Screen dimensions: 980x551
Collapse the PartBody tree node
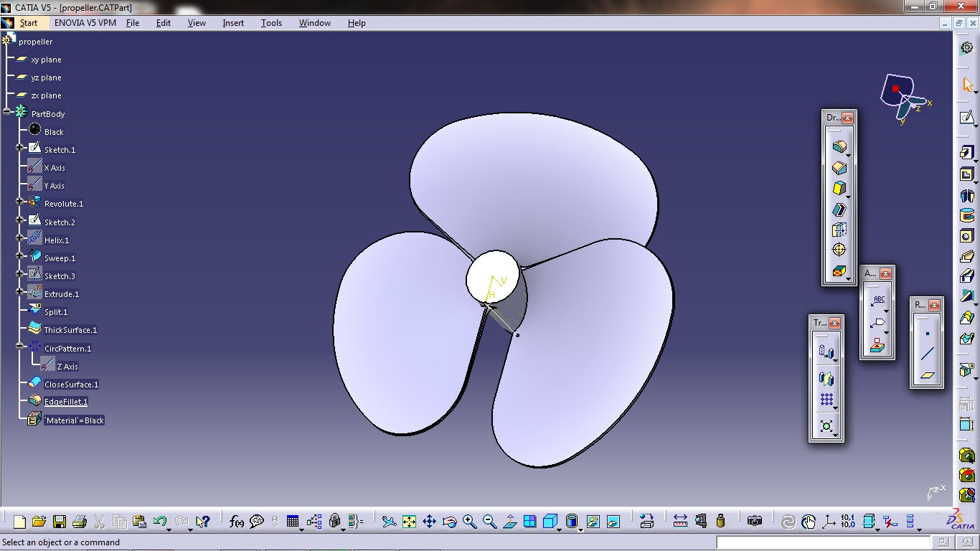point(7,112)
